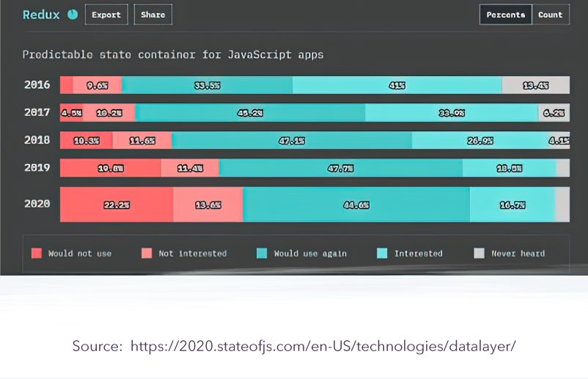Click the 2016 bar segment reading 9.6%
The height and width of the screenshot is (379, 588).
tap(97, 85)
